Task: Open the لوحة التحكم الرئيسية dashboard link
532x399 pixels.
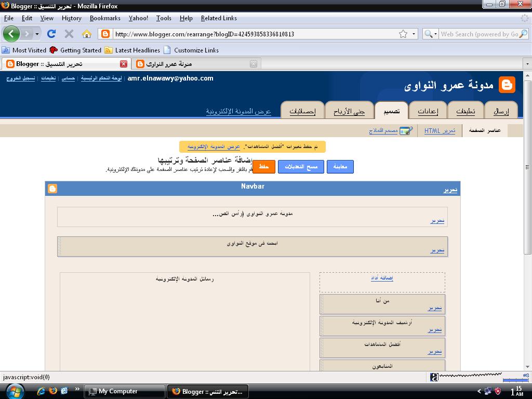Action: click(101, 78)
